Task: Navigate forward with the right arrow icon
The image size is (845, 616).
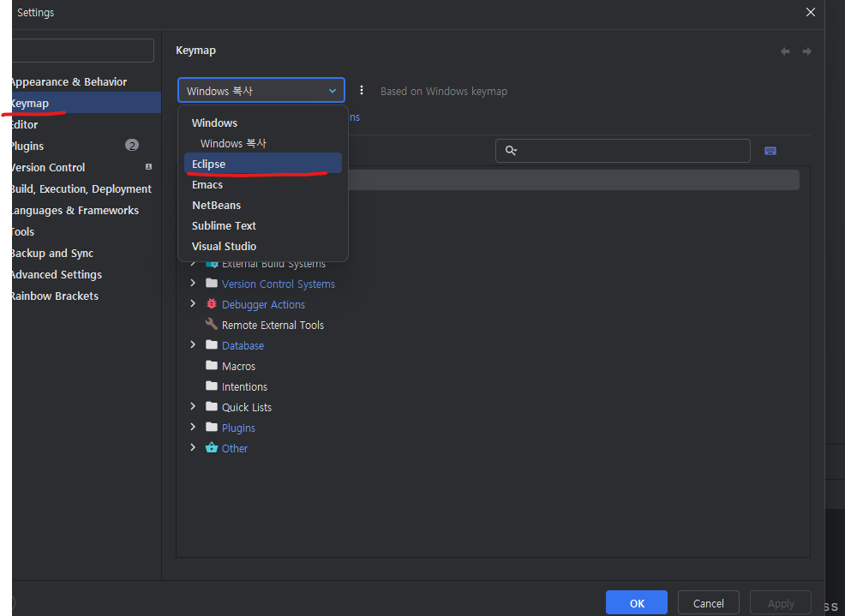Action: 806,51
